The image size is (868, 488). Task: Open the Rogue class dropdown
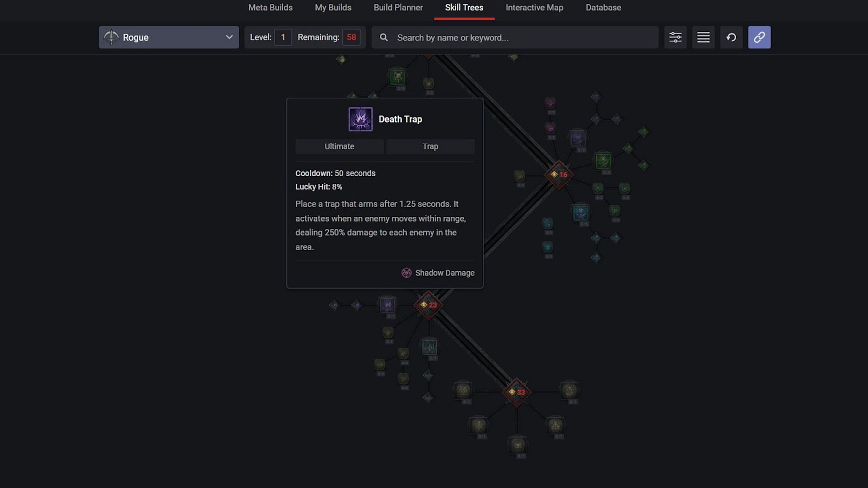(x=169, y=37)
